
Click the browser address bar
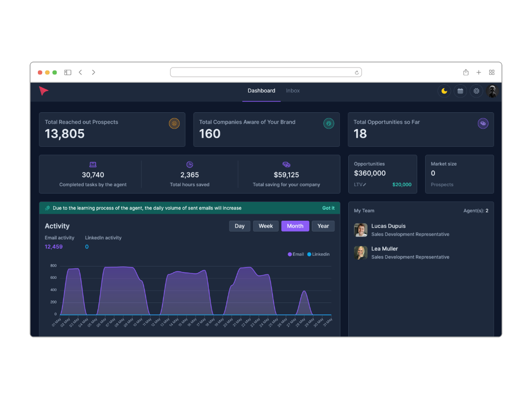pyautogui.click(x=266, y=72)
